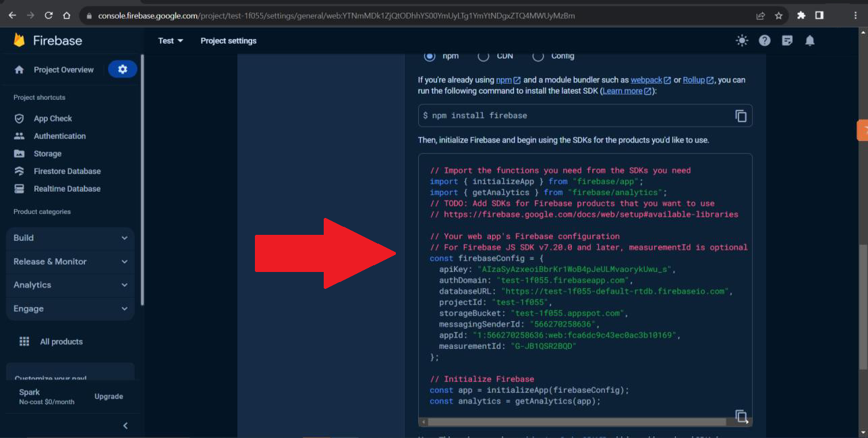Image resolution: width=868 pixels, height=438 pixels.
Task: Open Firestore Database in sidebar
Action: pyautogui.click(x=67, y=171)
